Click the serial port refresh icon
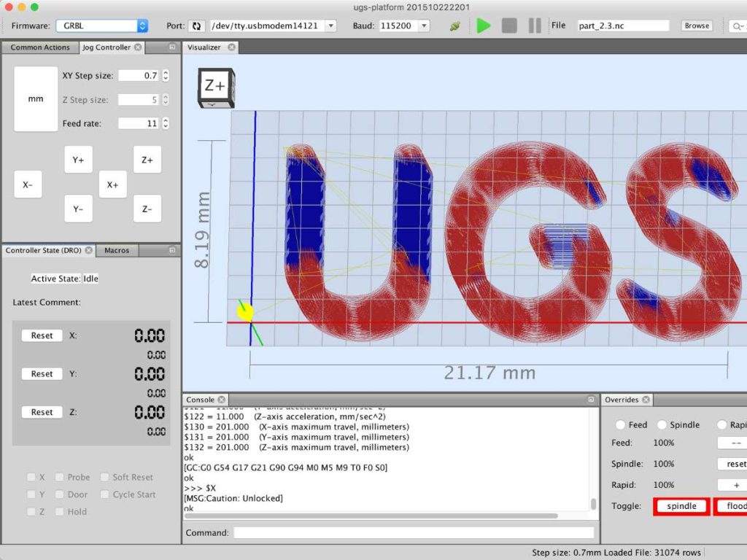This screenshot has width=747, height=560. (196, 26)
